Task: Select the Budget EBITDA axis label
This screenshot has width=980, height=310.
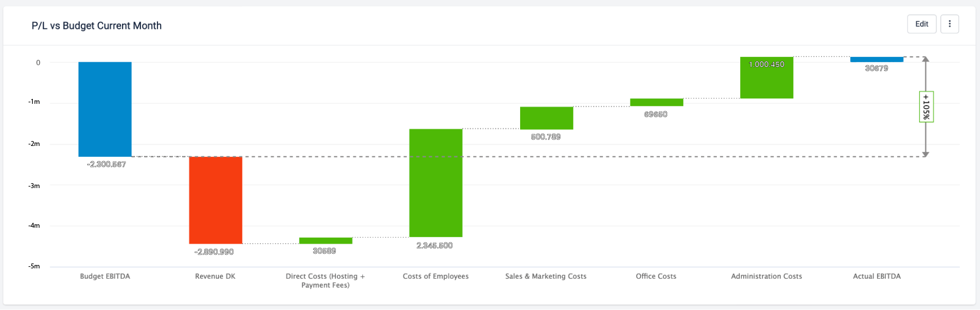Action: [105, 276]
